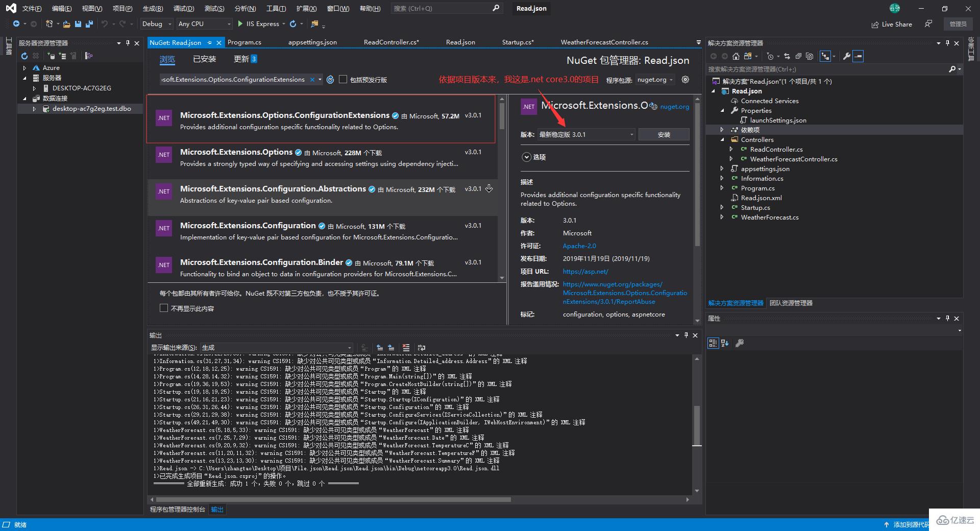Pin the NuGet Read.json tab
This screenshot has width=980, height=531.
(209, 43)
